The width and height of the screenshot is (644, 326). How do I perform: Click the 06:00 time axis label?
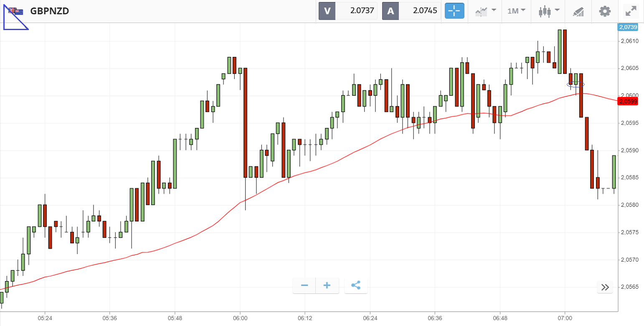[x=240, y=318]
